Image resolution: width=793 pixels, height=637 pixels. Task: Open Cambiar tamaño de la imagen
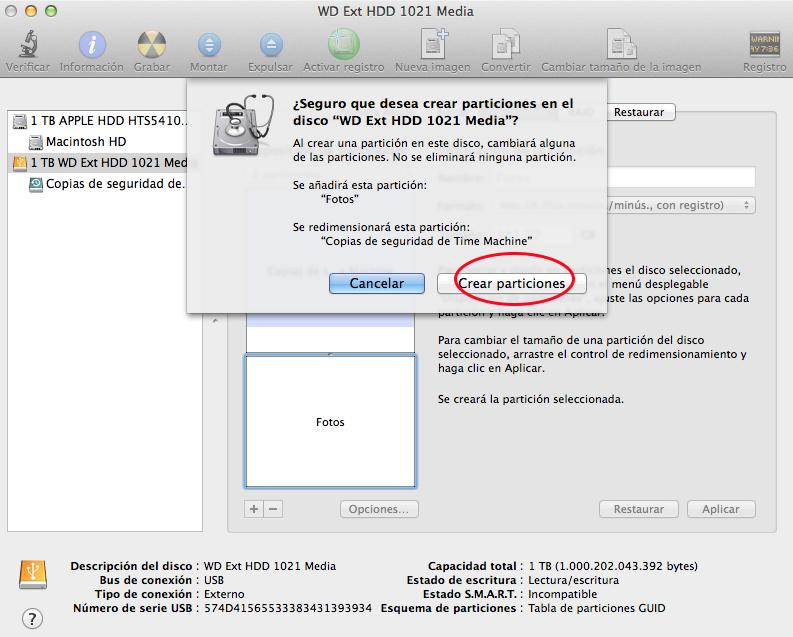tap(620, 46)
